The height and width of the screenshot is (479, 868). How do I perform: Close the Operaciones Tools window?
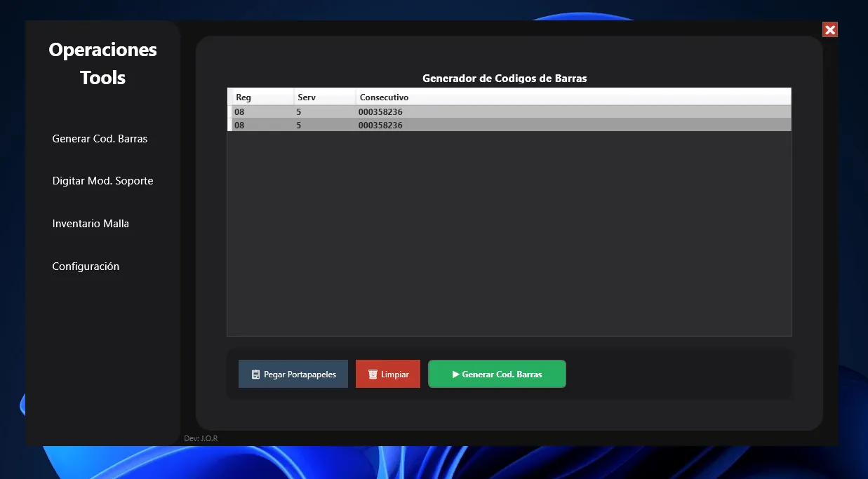click(x=830, y=29)
